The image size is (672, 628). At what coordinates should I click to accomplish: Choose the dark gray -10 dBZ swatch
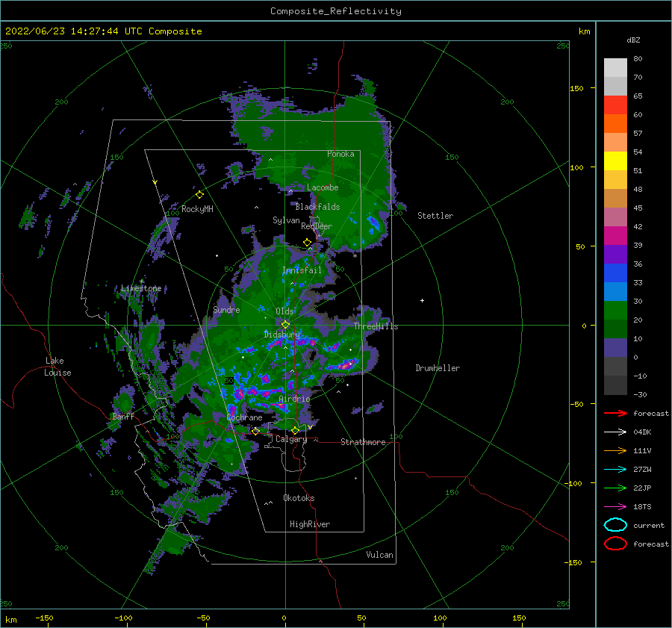point(615,385)
